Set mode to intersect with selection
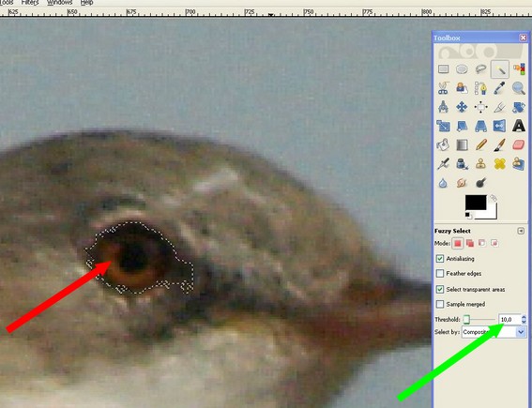Viewport: 532px width, 408px height. [494, 243]
